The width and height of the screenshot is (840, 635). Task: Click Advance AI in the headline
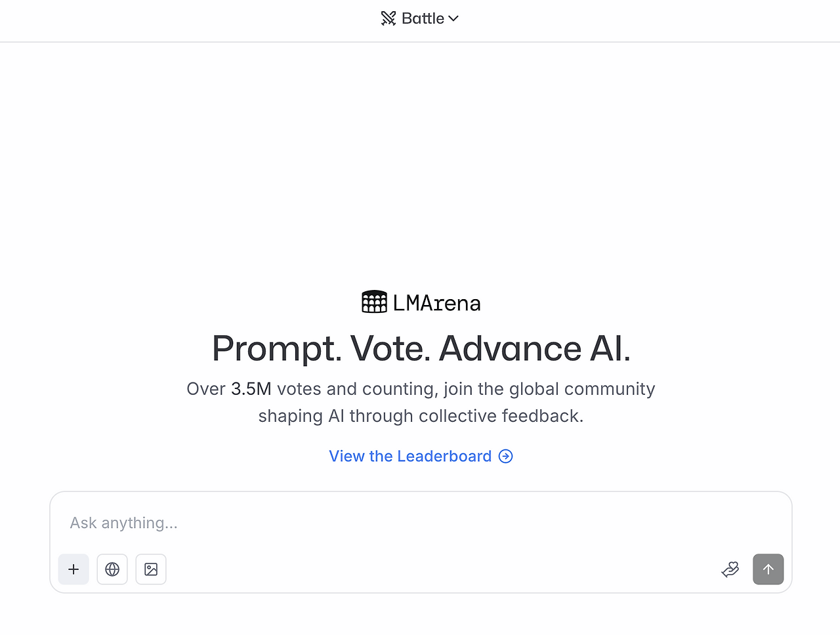534,348
